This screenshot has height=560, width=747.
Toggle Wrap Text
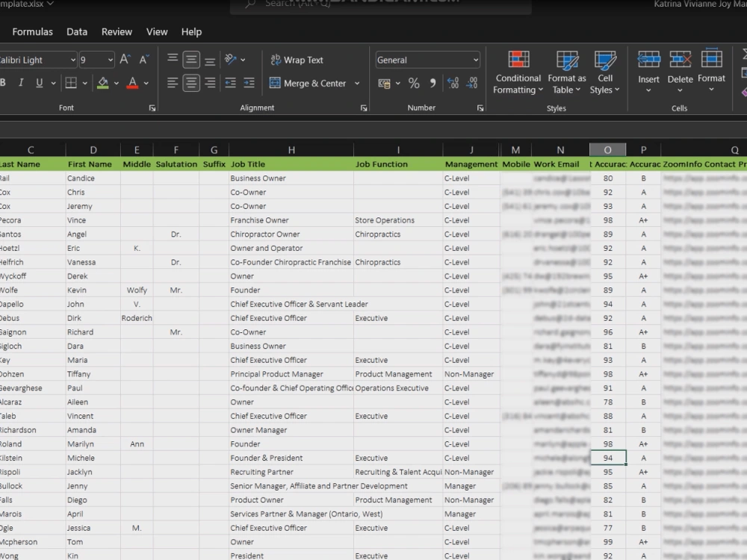[x=297, y=60]
